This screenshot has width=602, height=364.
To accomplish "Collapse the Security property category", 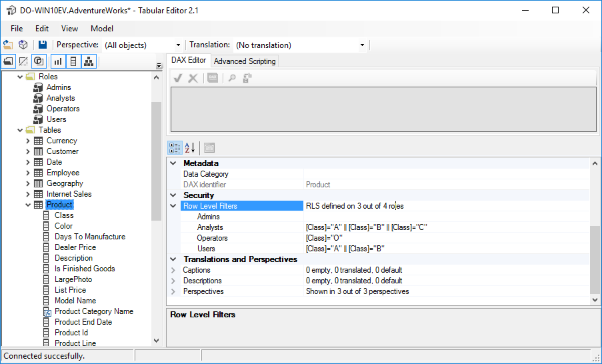I will click(173, 195).
